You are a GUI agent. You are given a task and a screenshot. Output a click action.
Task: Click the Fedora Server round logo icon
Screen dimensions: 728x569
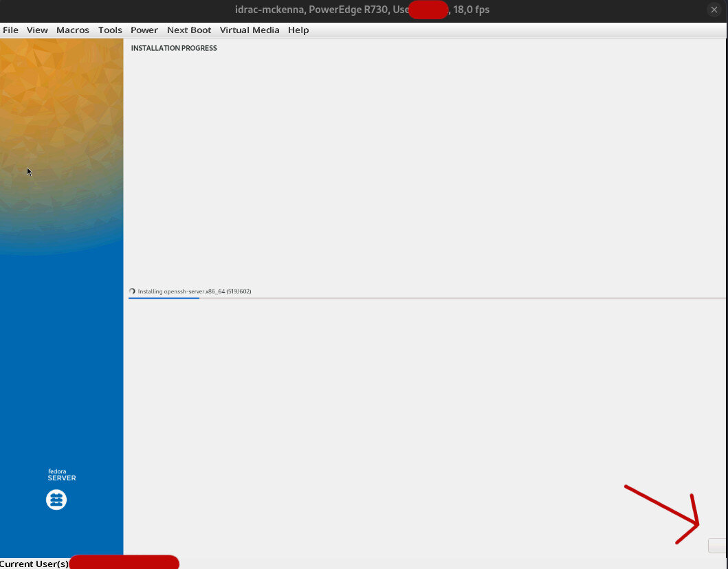pyautogui.click(x=56, y=500)
